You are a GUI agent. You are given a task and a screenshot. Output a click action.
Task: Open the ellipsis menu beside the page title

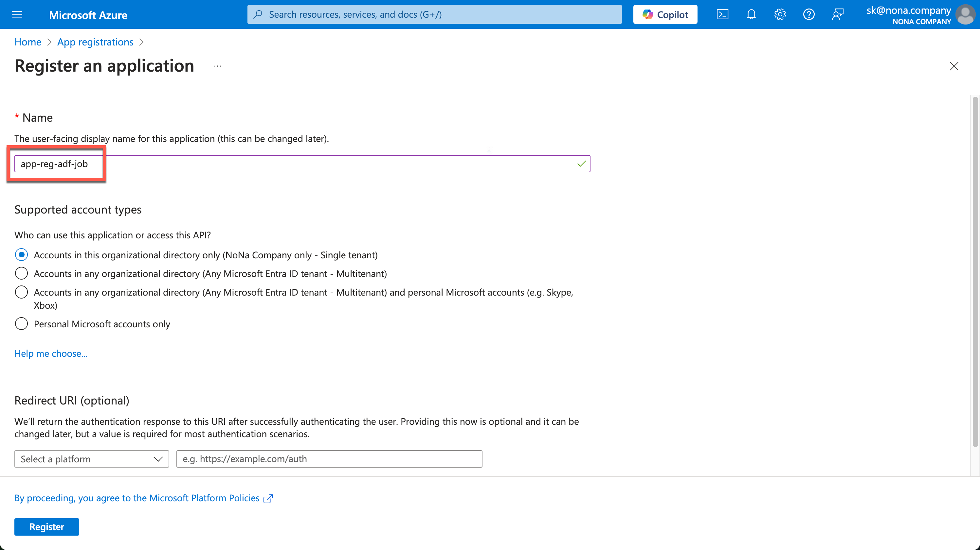(217, 66)
